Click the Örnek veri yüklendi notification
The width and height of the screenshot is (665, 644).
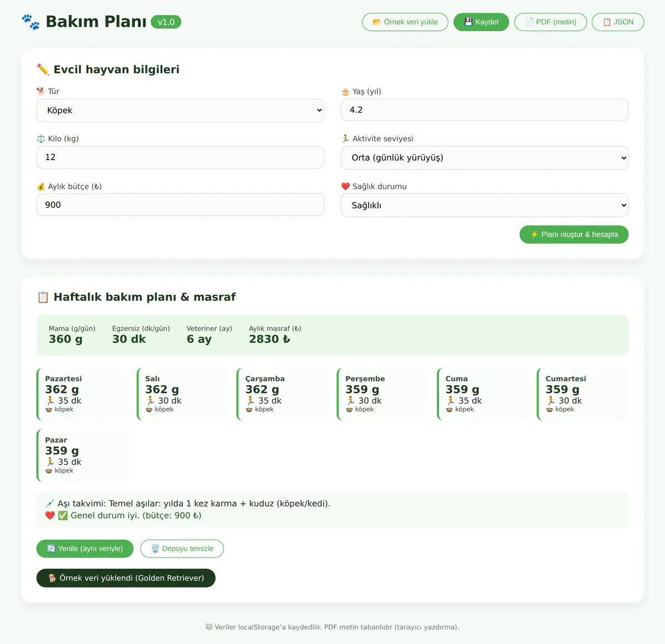(x=126, y=578)
